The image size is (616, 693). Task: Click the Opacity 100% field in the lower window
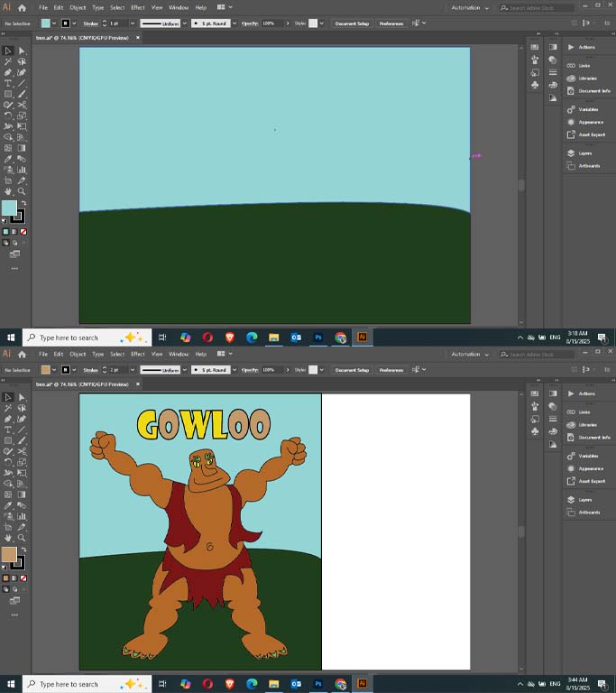click(x=272, y=370)
